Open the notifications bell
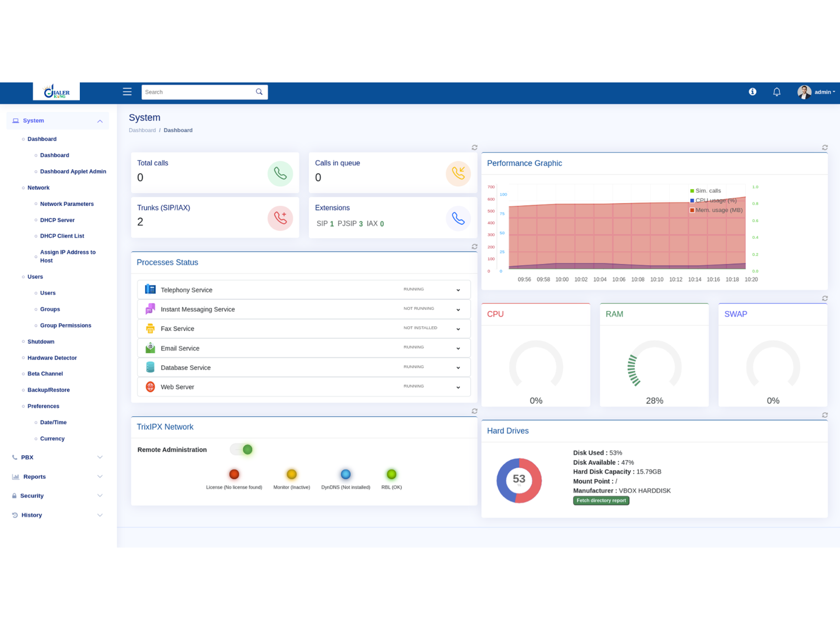Viewport: 840px width, 630px height. 776,91
